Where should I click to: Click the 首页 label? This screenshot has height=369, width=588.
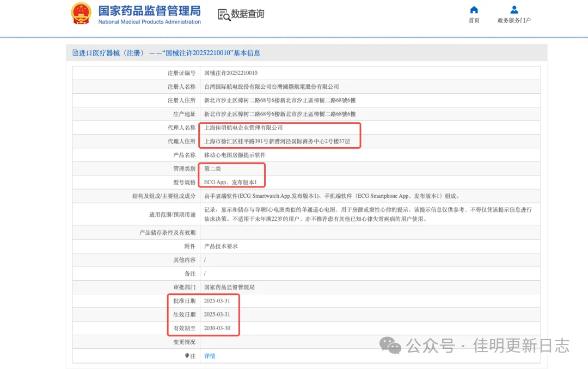coord(474,20)
